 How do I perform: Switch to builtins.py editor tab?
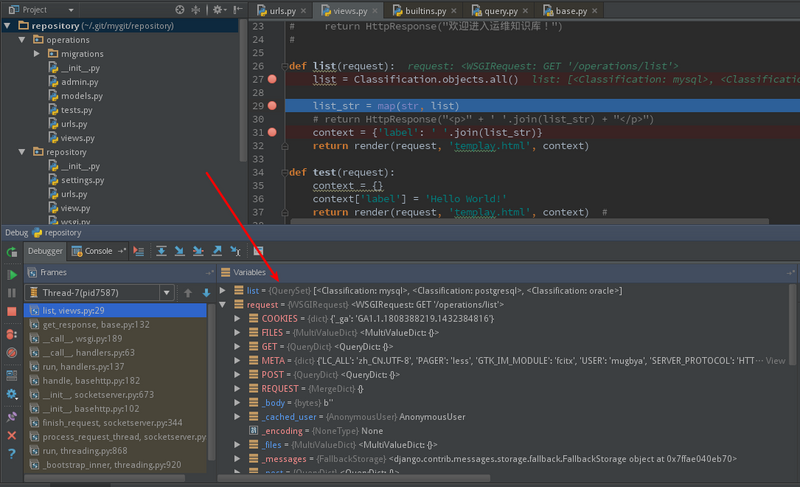426,11
